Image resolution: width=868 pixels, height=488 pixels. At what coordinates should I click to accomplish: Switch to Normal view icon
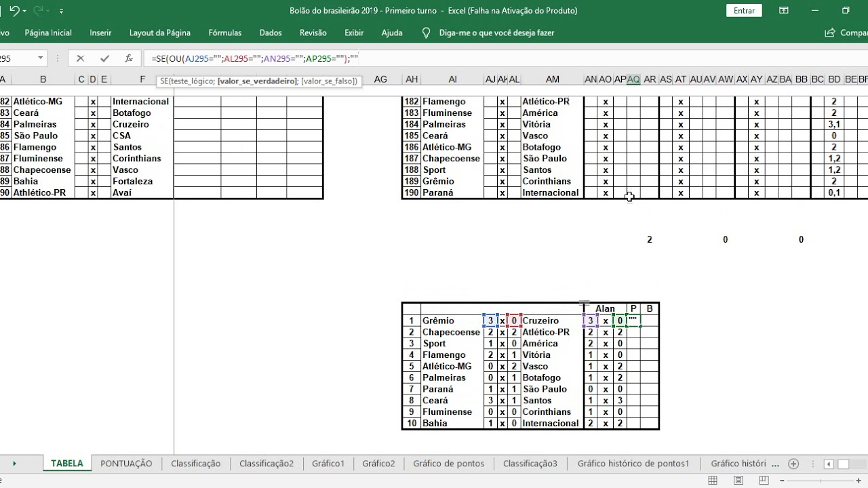[712, 481]
